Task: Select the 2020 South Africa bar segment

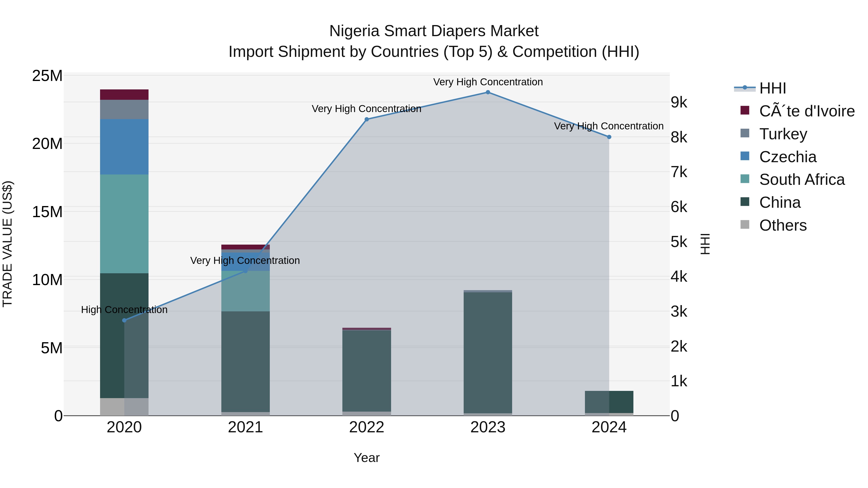Action: 124,224
